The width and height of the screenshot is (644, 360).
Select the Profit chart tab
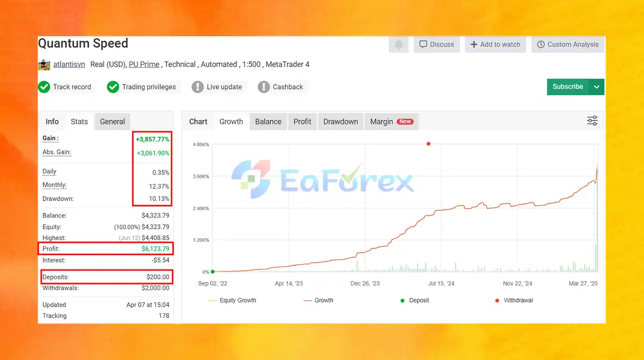point(302,122)
